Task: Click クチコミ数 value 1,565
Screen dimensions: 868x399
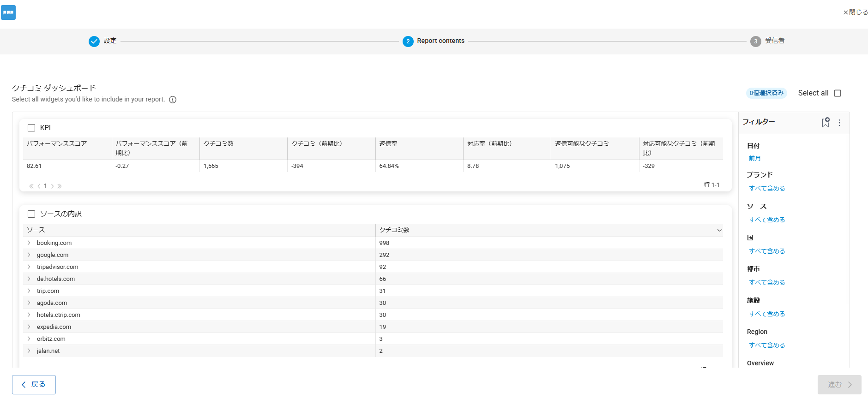Action: [211, 166]
